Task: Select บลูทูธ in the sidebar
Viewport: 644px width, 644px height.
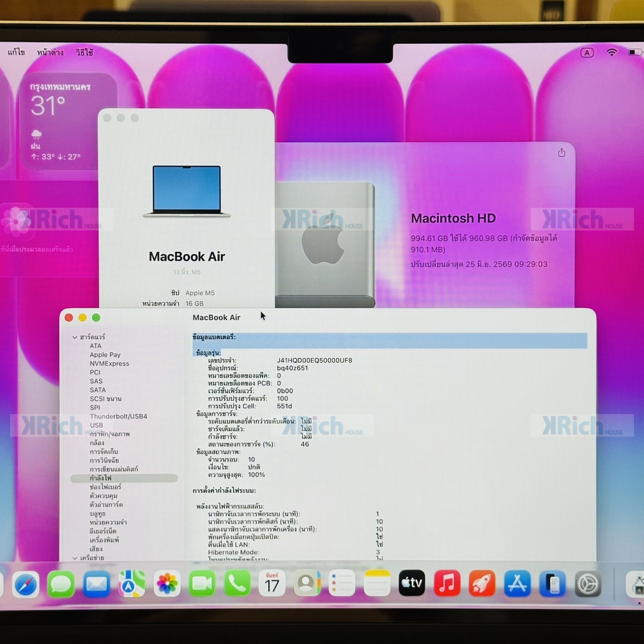Action: (x=98, y=514)
